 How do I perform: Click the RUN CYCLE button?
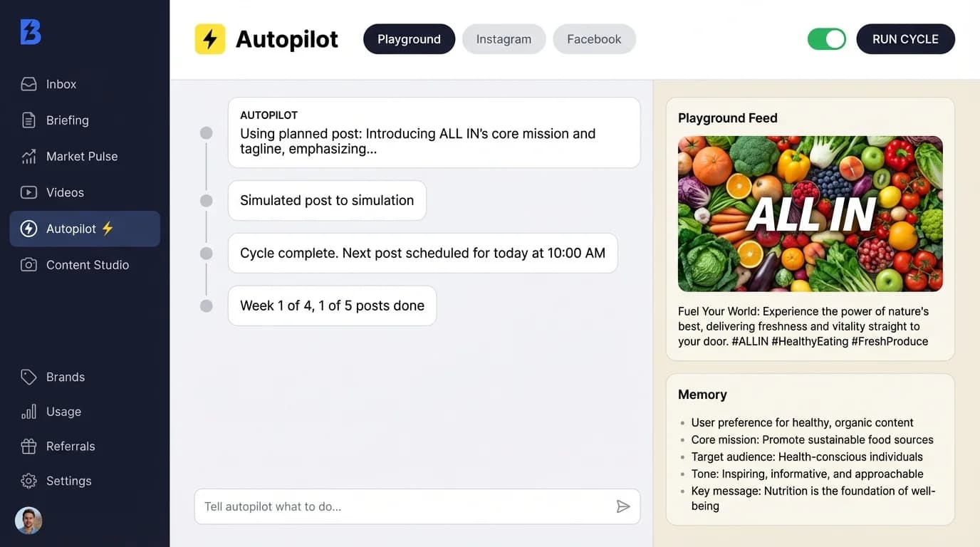point(905,39)
